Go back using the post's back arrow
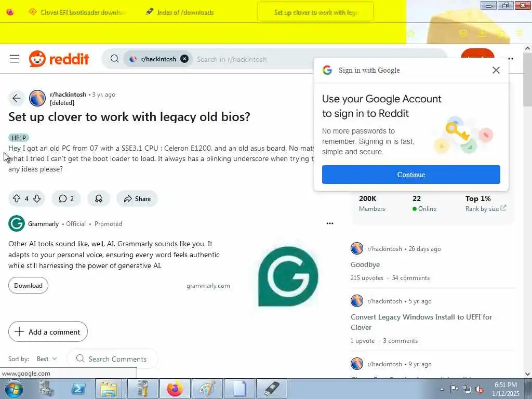The image size is (532, 399). coord(16,98)
